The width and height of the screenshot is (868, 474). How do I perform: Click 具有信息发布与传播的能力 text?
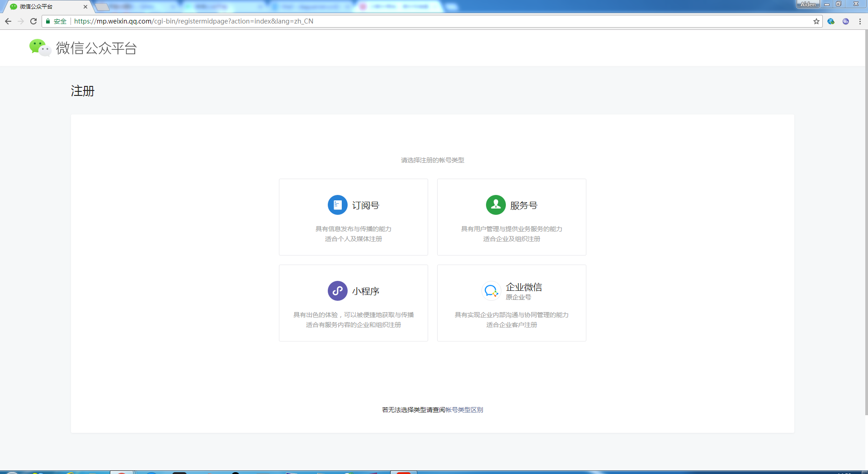pos(354,229)
